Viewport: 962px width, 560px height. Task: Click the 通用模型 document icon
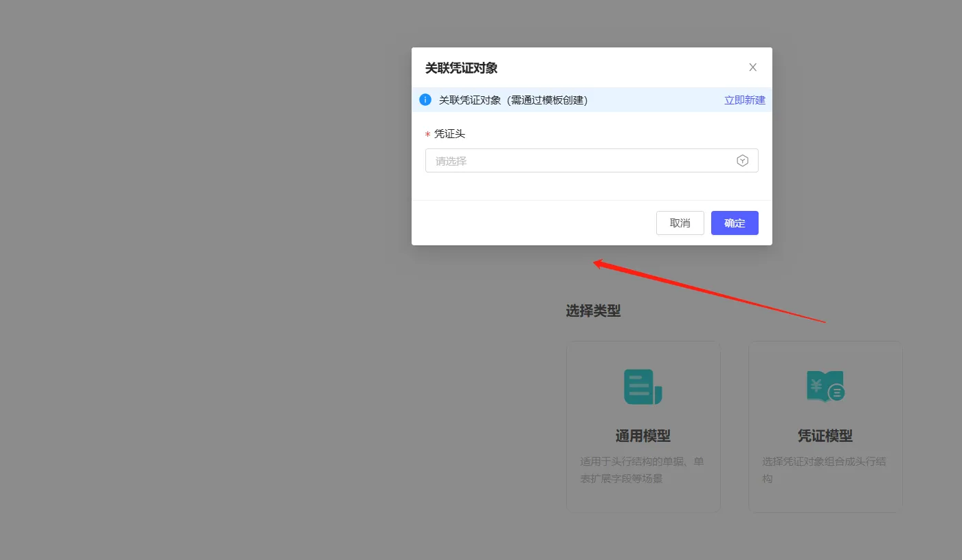point(642,387)
